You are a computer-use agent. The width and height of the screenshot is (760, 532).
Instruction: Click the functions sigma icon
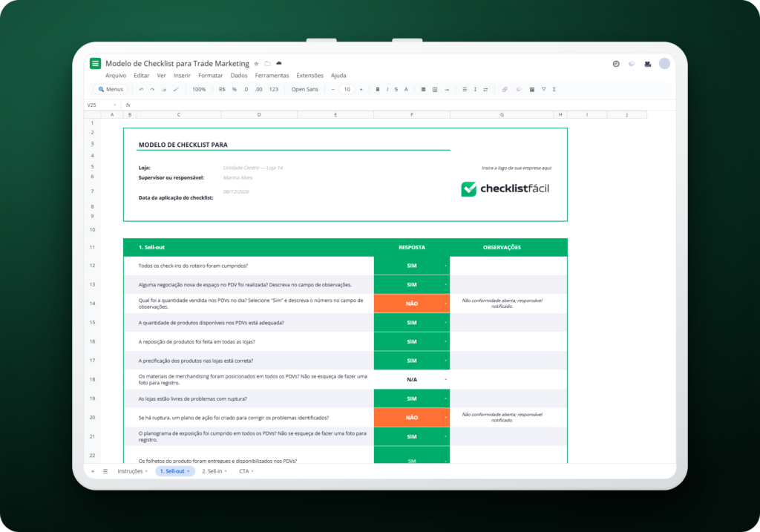[554, 90]
